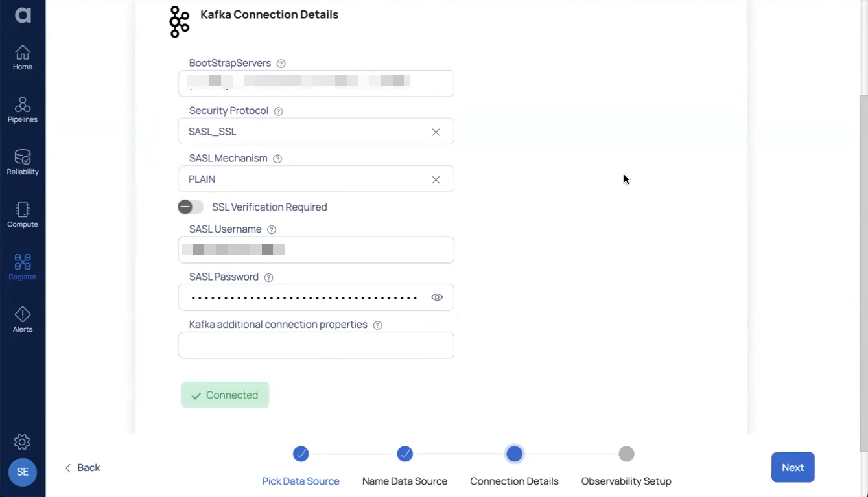The width and height of the screenshot is (868, 497).
Task: Click the Back button
Action: pyautogui.click(x=82, y=467)
